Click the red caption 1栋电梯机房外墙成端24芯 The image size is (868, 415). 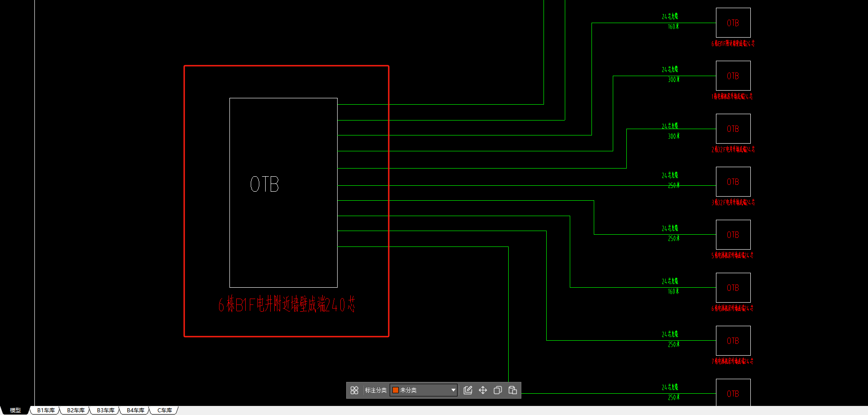[x=732, y=97]
